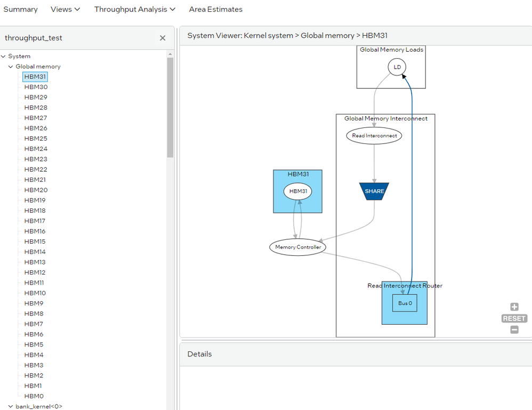Open the Views dropdown menu
Image resolution: width=532 pixels, height=410 pixels.
tap(66, 10)
